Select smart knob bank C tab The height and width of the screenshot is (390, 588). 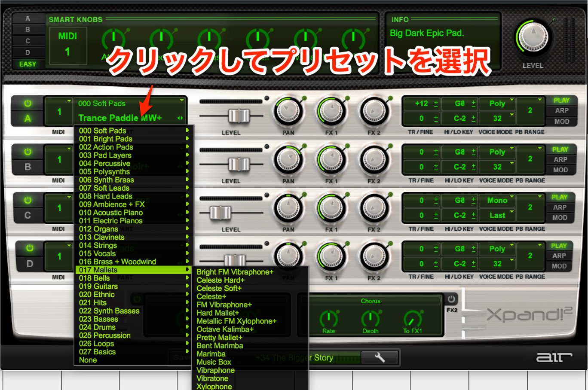28,41
